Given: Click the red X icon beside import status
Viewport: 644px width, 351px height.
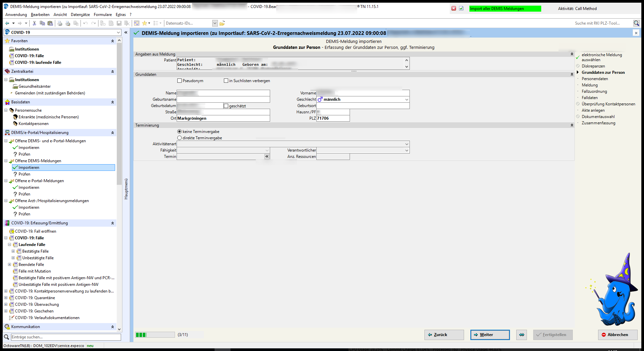Looking at the screenshot, I should point(454,9).
